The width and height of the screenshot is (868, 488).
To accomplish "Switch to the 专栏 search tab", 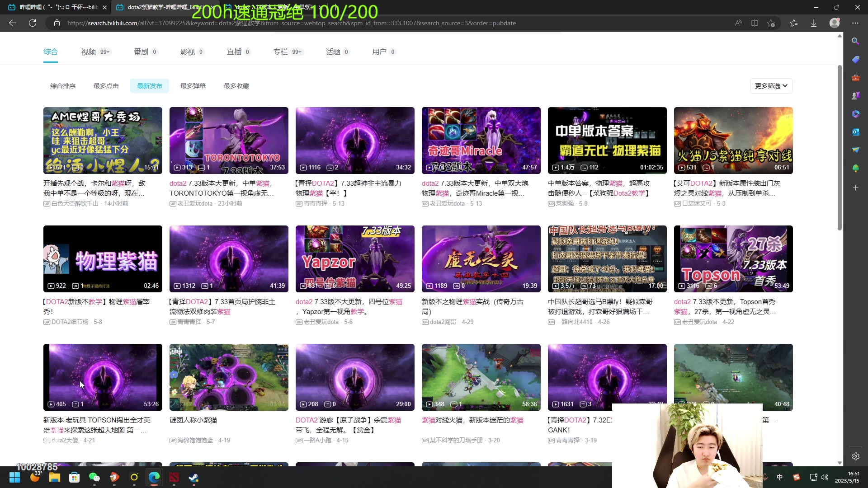I will [x=288, y=52].
